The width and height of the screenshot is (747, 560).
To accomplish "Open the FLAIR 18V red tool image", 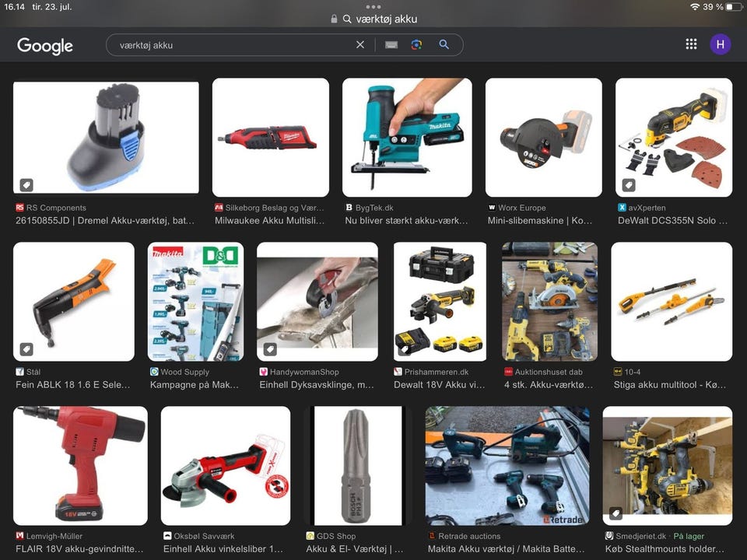I will click(80, 466).
